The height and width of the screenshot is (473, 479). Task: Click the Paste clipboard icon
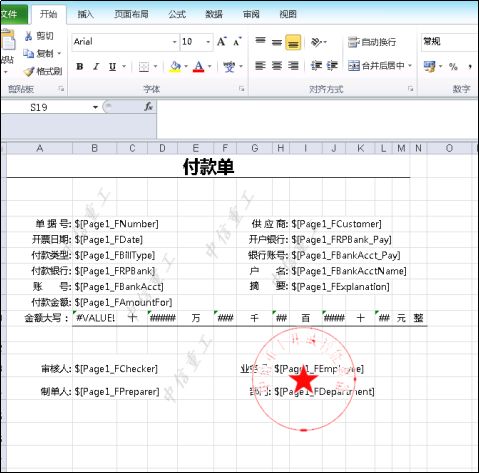pos(8,40)
